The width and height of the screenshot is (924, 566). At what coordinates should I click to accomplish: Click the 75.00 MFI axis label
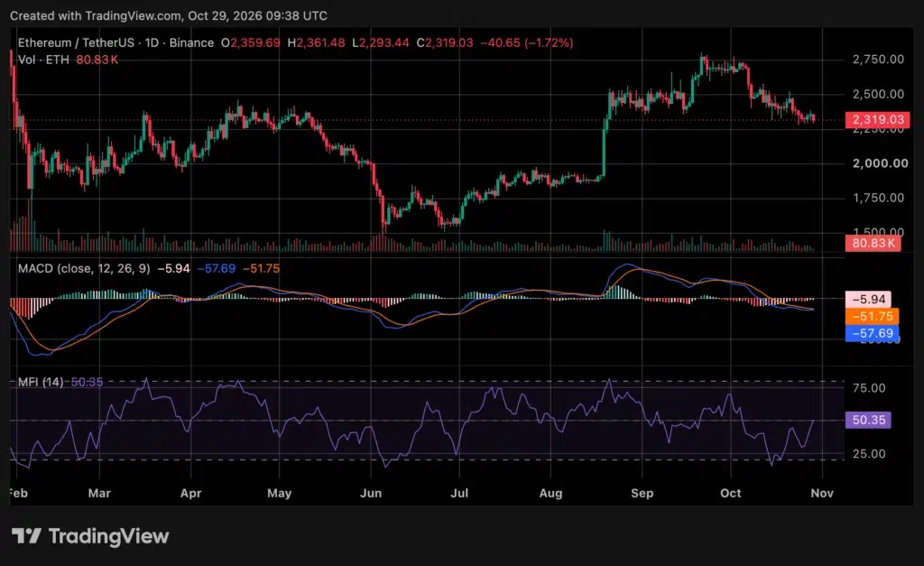point(869,388)
